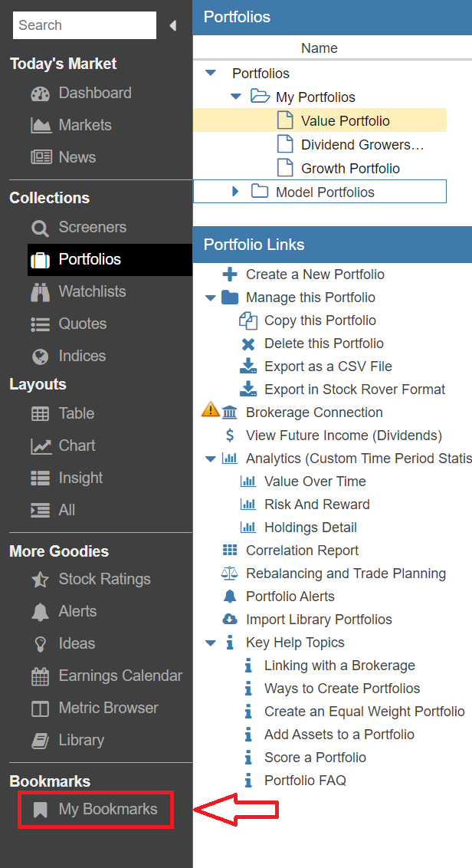Image resolution: width=472 pixels, height=868 pixels.
Task: Click into the Search input field
Action: click(84, 25)
